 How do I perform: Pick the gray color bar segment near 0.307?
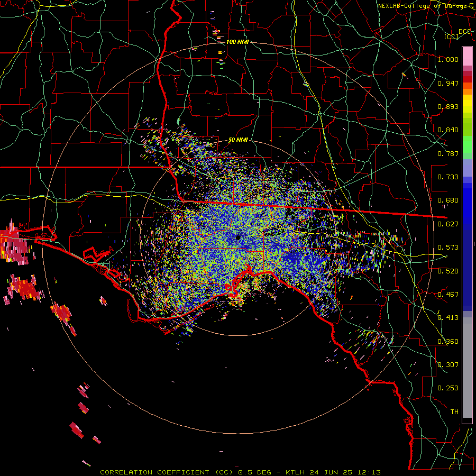click(467, 368)
